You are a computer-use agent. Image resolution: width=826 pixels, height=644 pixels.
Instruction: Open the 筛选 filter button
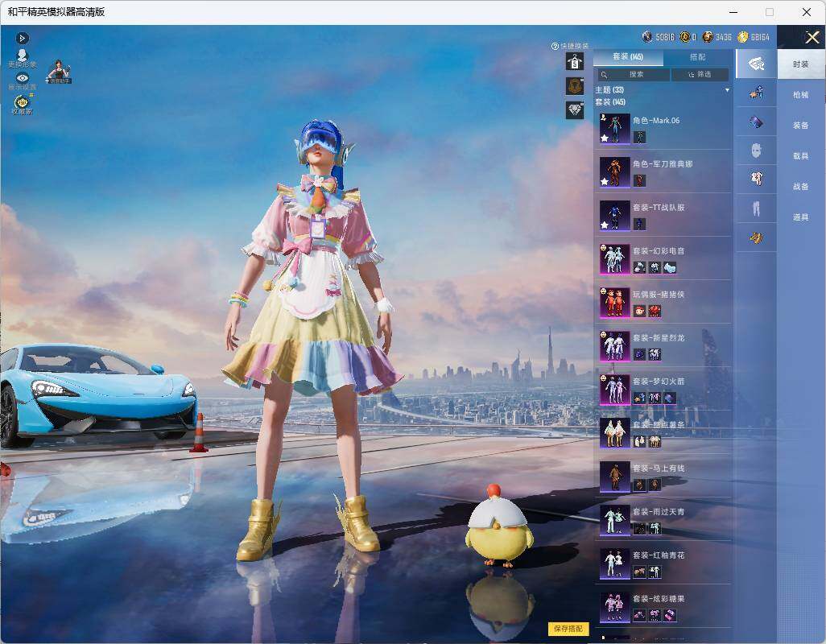(700, 75)
